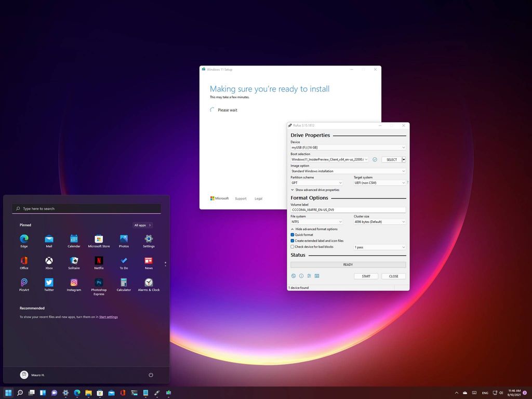Open Start settings link for recommended files

point(109,316)
